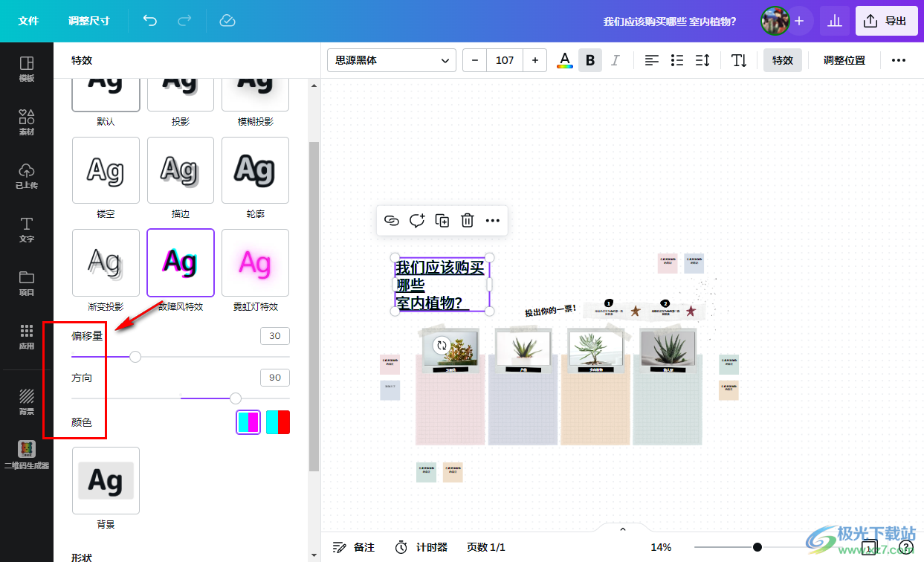Open the 已上传 uploads sidebar tab
Image resolution: width=924 pixels, height=562 pixels.
[27, 176]
